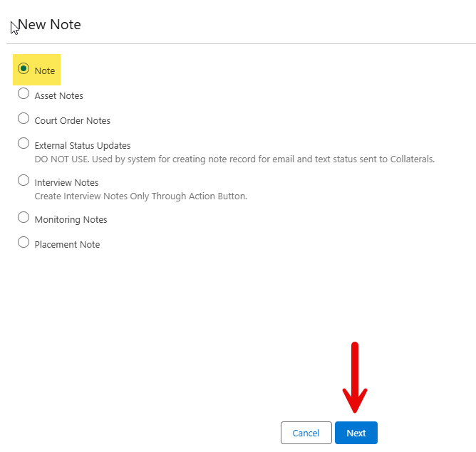The height and width of the screenshot is (452, 476).
Task: Click the Next button
Action: tap(356, 433)
